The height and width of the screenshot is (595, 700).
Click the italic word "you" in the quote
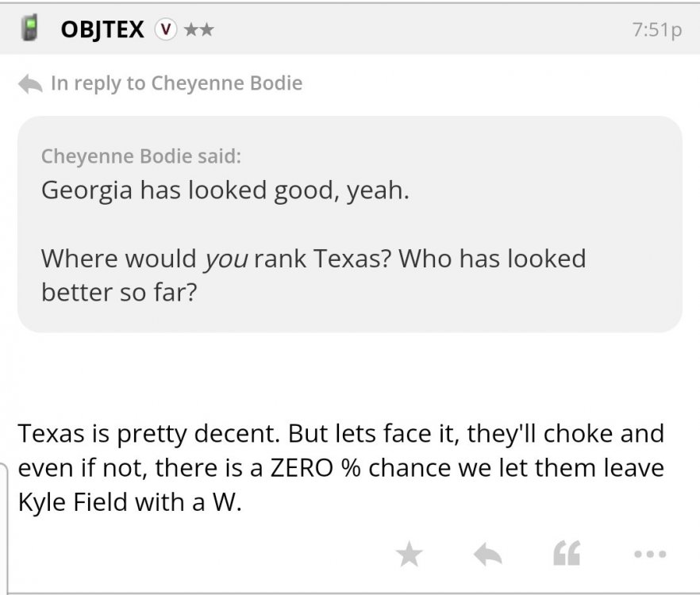coord(226,259)
